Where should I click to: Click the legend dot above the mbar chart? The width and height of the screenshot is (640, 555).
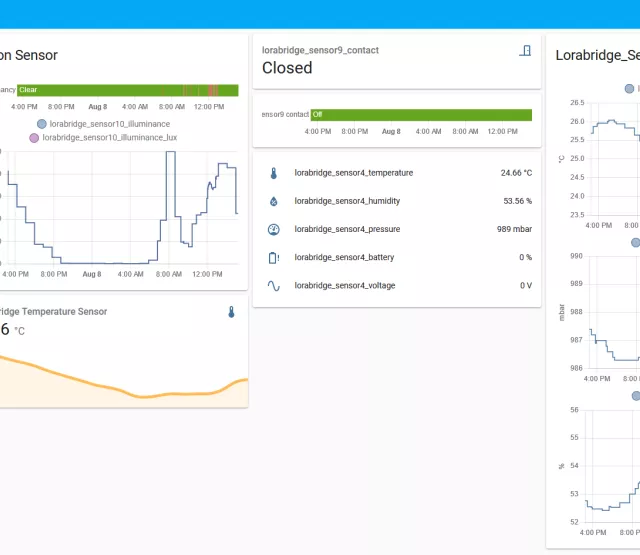tap(634, 242)
